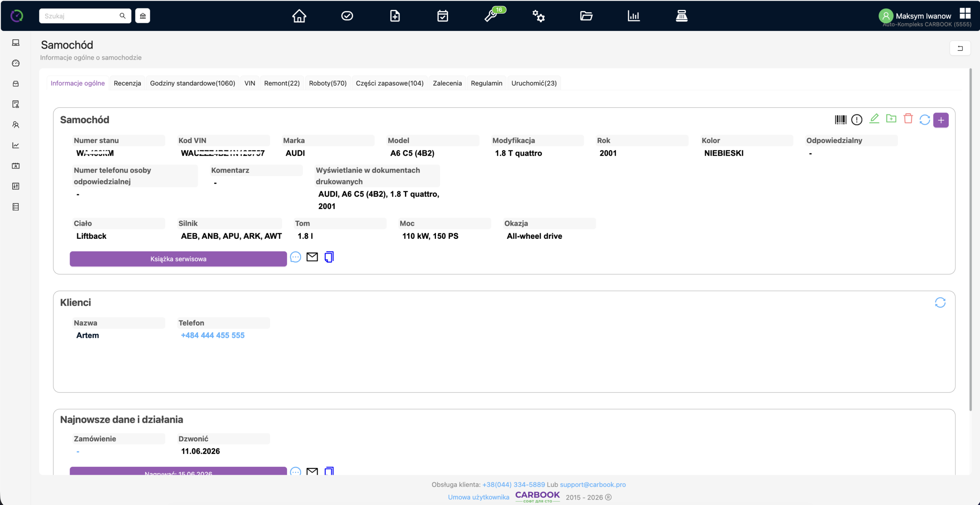Image resolution: width=980 pixels, height=505 pixels.
Task: Click the green pencil edit icon
Action: 874,119
